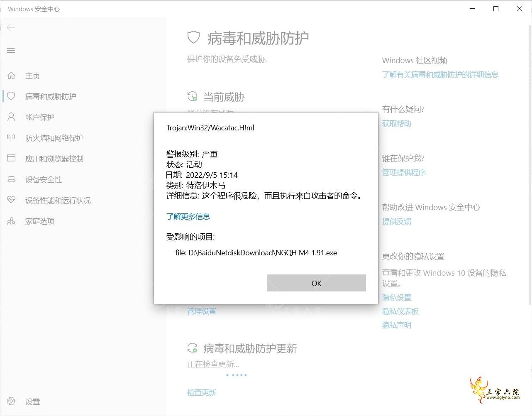Click the 管理提供程序 link
The width and height of the screenshot is (532, 416).
pyautogui.click(x=404, y=172)
